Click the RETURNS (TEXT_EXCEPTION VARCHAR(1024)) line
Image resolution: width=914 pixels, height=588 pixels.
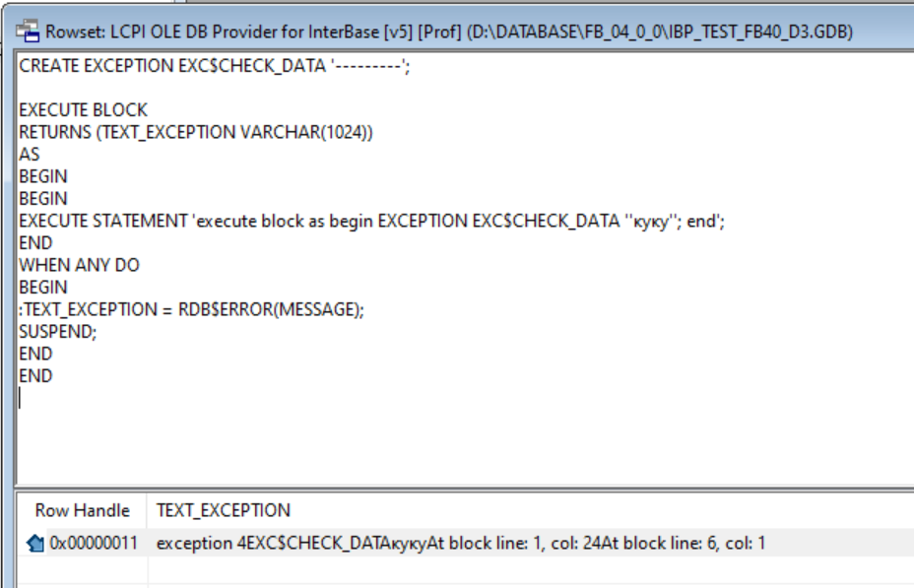point(196,132)
